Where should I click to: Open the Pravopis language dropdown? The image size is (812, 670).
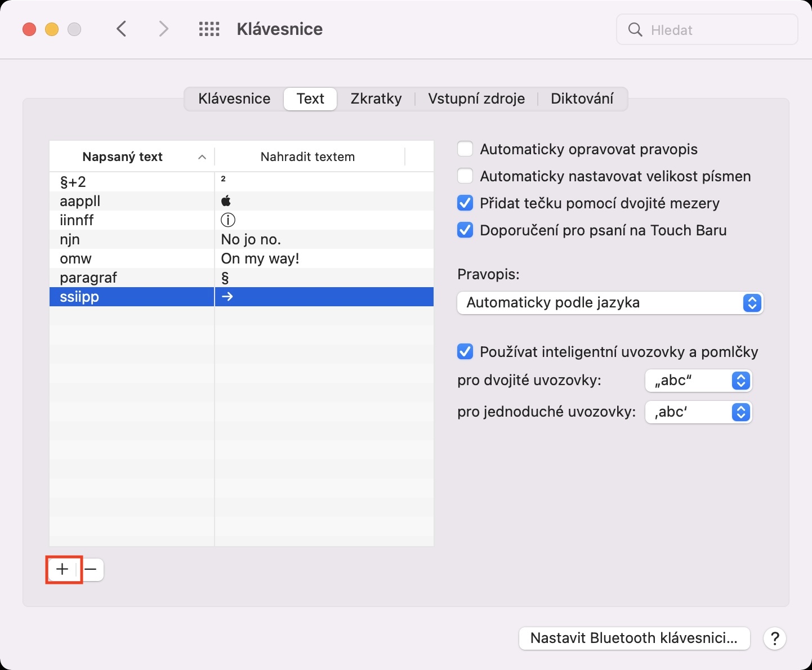tap(610, 303)
